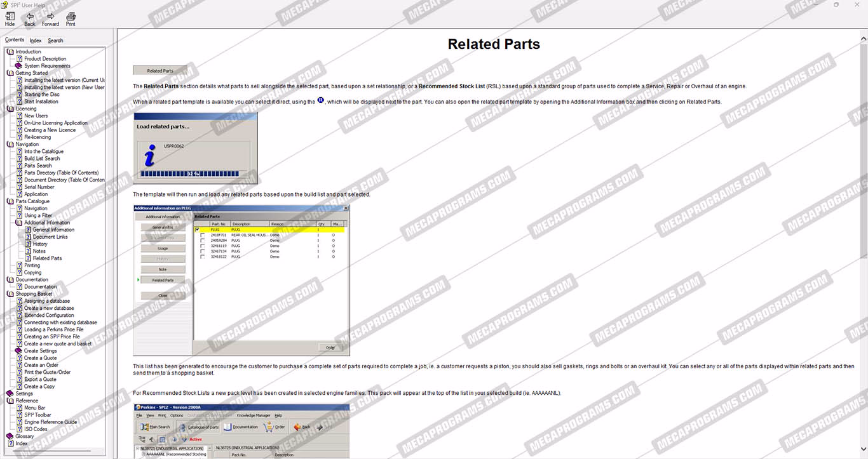
Task: Collapse the Parts Catalogue section
Action: point(10,201)
